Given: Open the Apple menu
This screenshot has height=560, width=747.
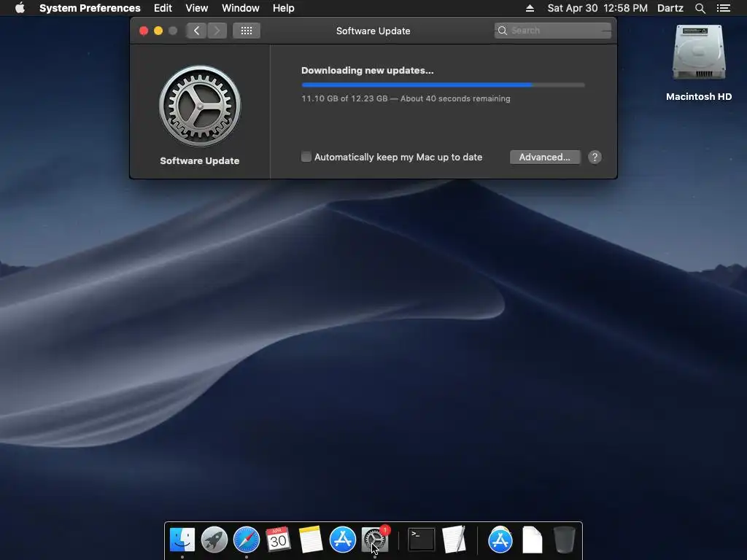Looking at the screenshot, I should coord(20,8).
